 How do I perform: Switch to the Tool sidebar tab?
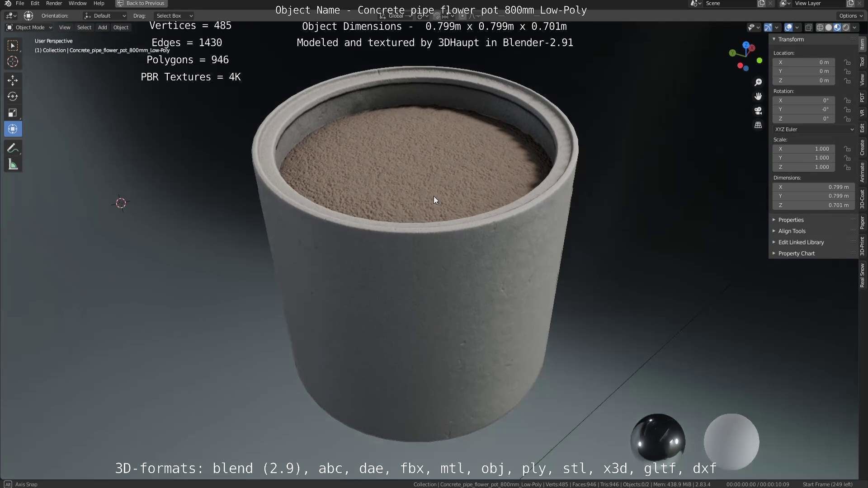pyautogui.click(x=863, y=62)
